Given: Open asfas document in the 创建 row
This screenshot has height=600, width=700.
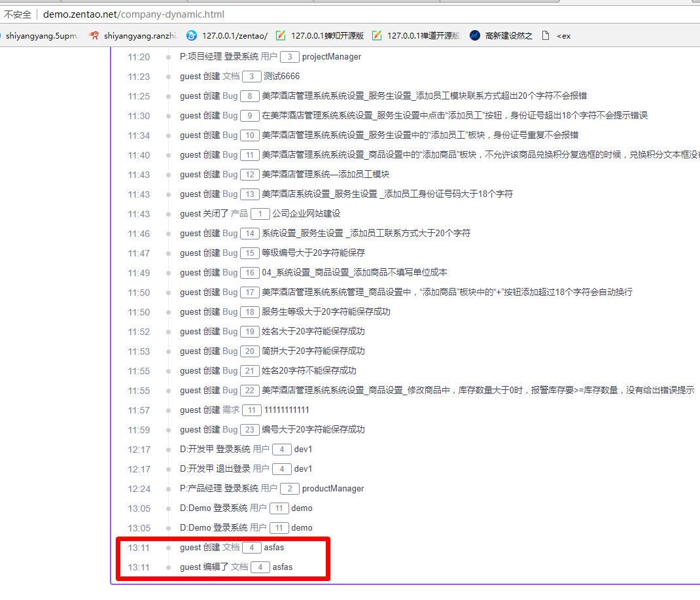Looking at the screenshot, I should [x=273, y=548].
